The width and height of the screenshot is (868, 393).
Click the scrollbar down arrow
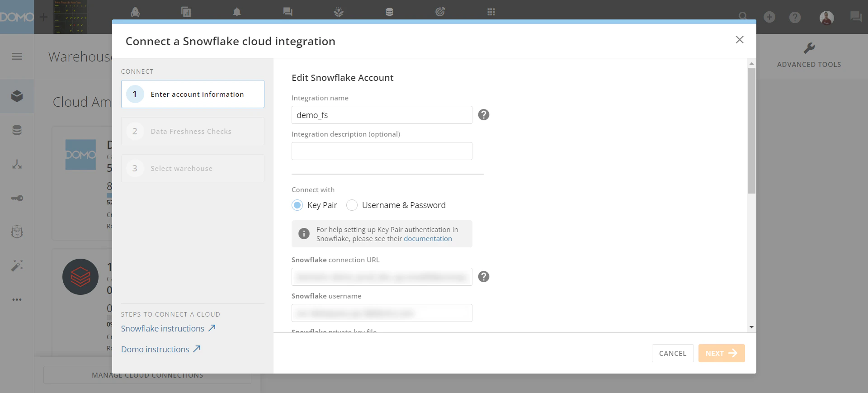(x=751, y=327)
